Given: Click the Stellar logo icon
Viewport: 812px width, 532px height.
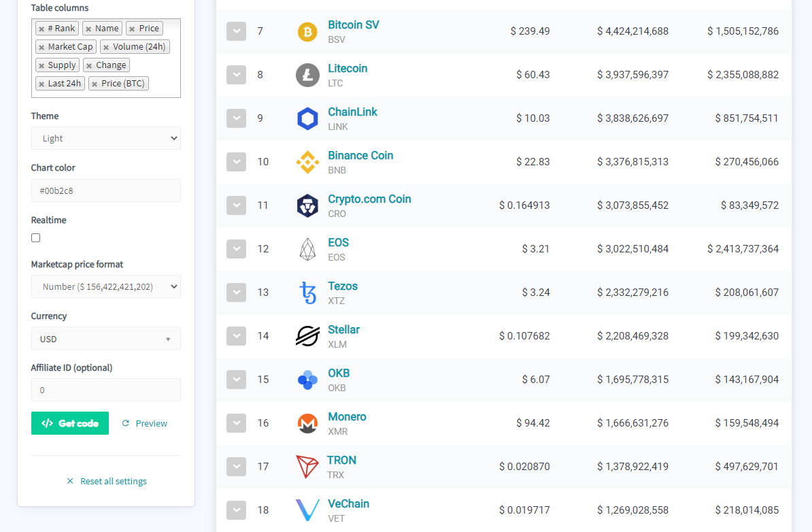Looking at the screenshot, I should click(x=307, y=336).
